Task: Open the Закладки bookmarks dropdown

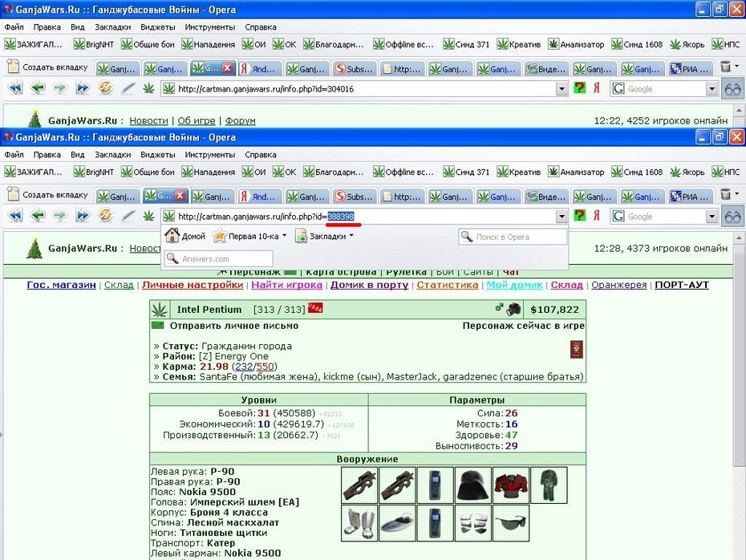Action: [x=325, y=236]
